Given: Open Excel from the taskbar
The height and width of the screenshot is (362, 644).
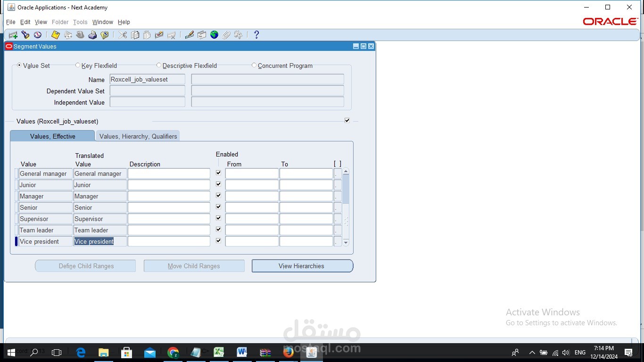Looking at the screenshot, I should pos(219,352).
